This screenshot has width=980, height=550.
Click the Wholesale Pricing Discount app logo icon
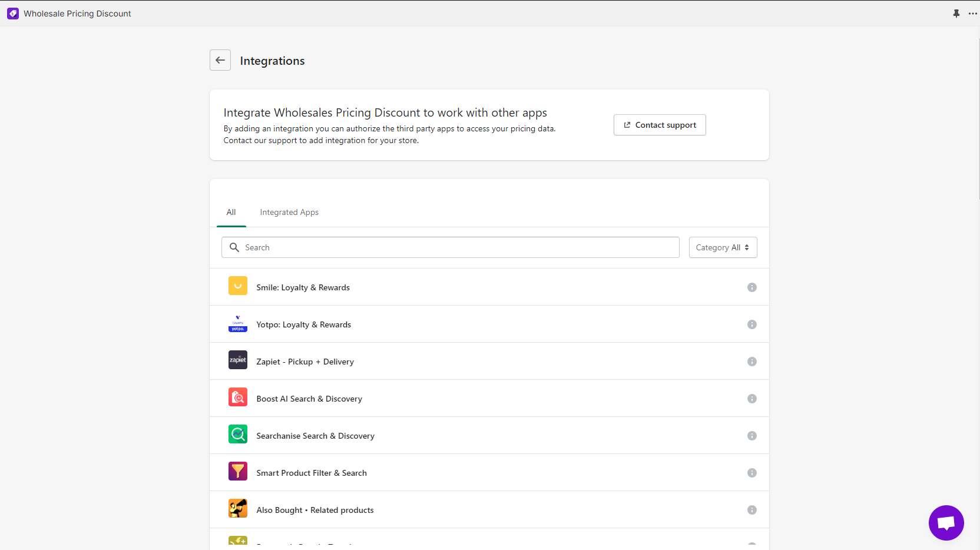[x=13, y=14]
